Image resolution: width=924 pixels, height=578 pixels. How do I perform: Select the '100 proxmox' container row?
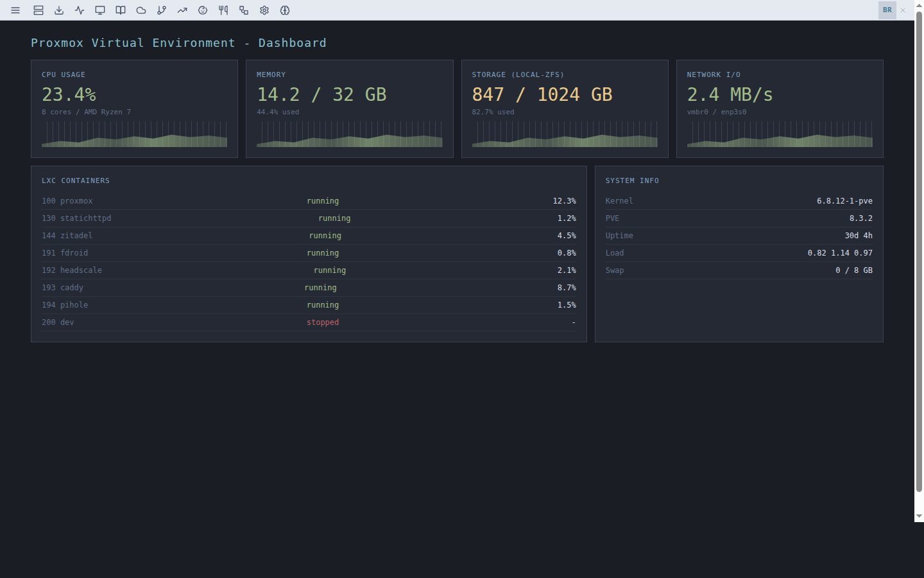pos(309,201)
